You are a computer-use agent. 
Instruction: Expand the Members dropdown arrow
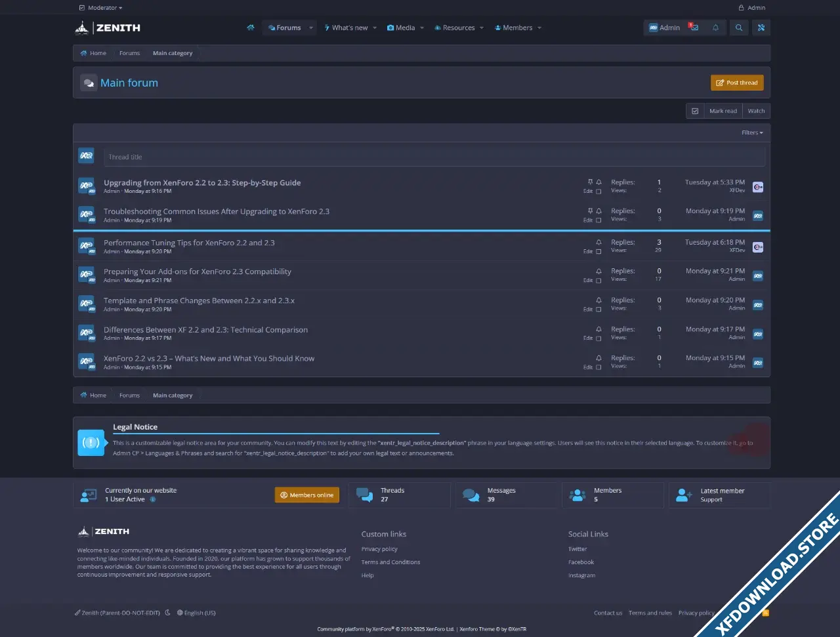tap(539, 28)
